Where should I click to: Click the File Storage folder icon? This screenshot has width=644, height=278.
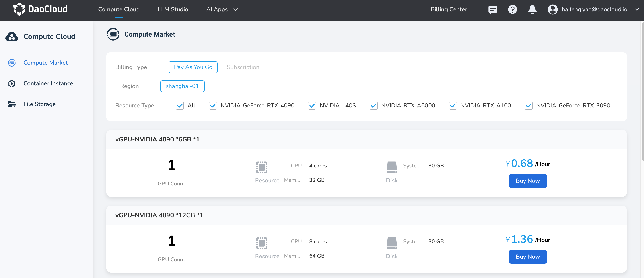(x=12, y=104)
